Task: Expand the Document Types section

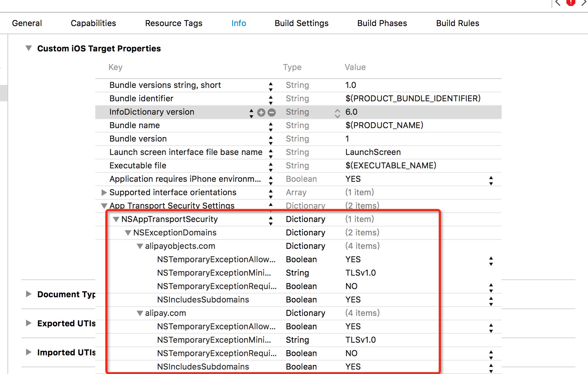Action: [29, 294]
